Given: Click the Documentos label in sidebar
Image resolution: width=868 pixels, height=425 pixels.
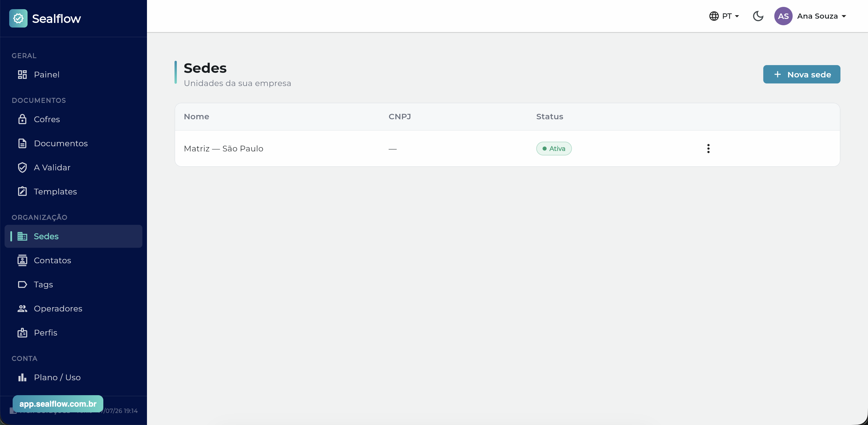Looking at the screenshot, I should [x=61, y=143].
